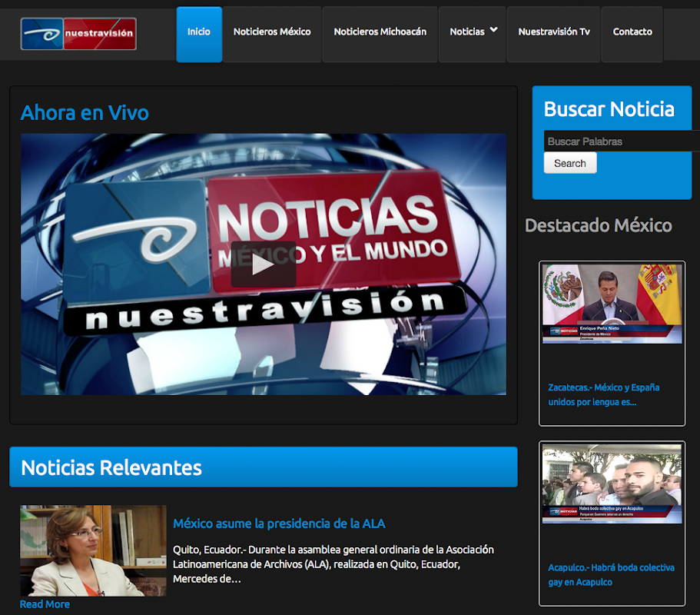700x615 pixels.
Task: Open Acapulco Habrá boda colectiva gay link
Action: (611, 575)
